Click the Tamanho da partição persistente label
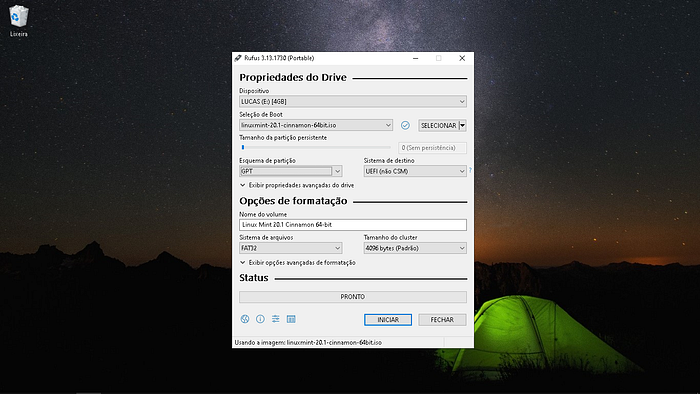The width and height of the screenshot is (700, 394). coord(283,137)
